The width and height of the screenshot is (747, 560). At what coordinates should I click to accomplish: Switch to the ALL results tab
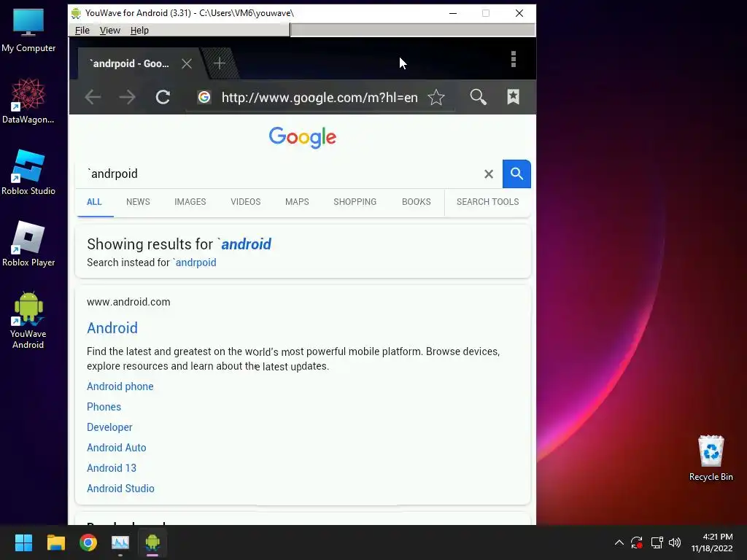click(94, 202)
